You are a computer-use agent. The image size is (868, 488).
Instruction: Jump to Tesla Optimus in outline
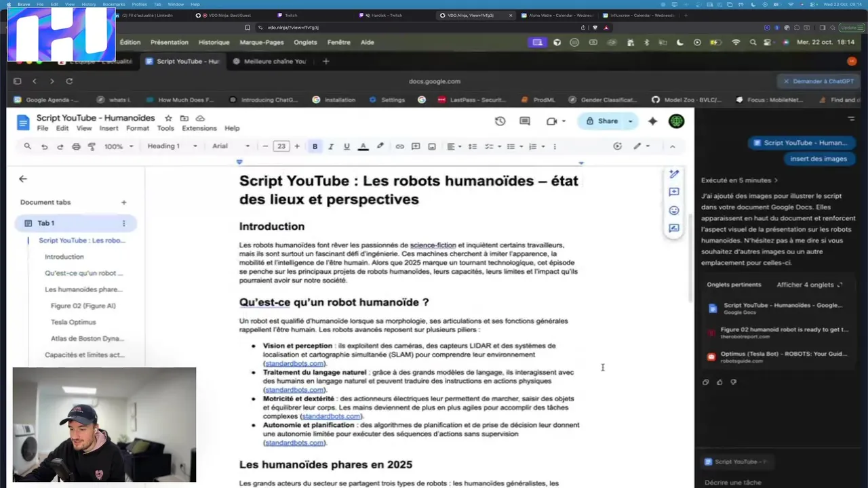pos(73,322)
